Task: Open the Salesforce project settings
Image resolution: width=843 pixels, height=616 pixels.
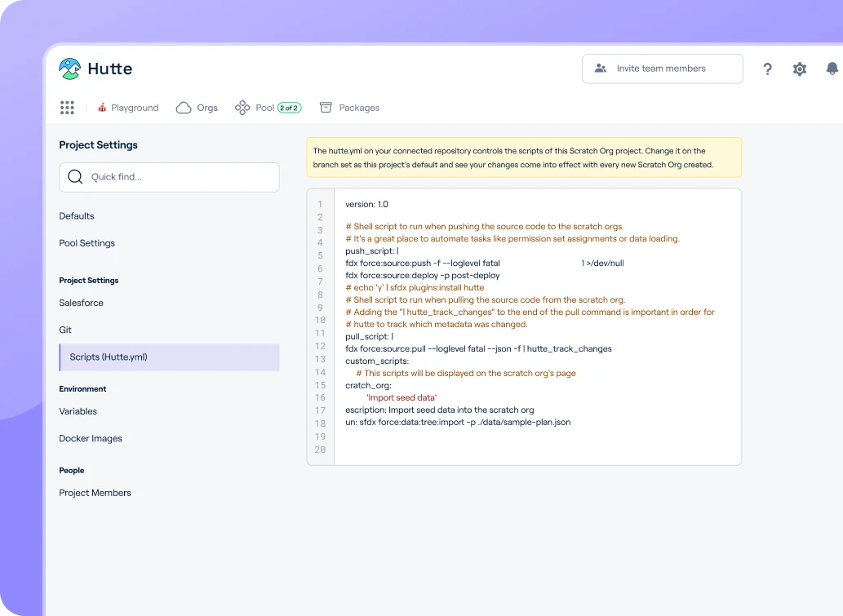Action: point(82,303)
